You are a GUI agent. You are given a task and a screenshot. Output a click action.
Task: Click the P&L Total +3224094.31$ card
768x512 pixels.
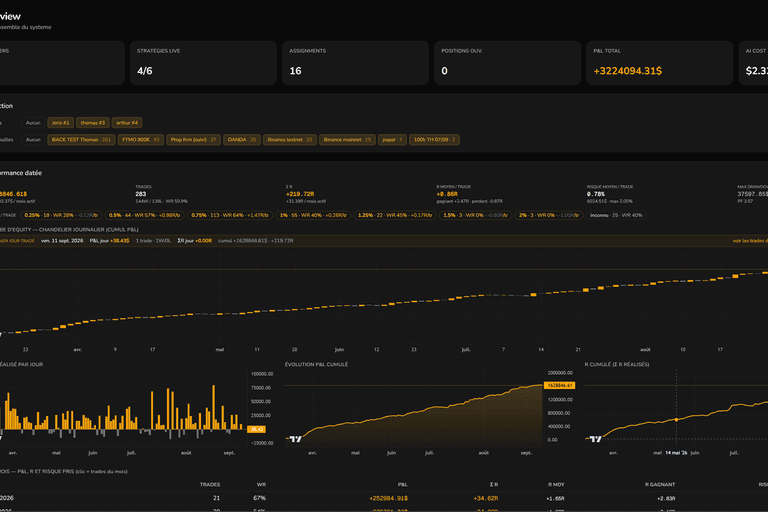659,63
